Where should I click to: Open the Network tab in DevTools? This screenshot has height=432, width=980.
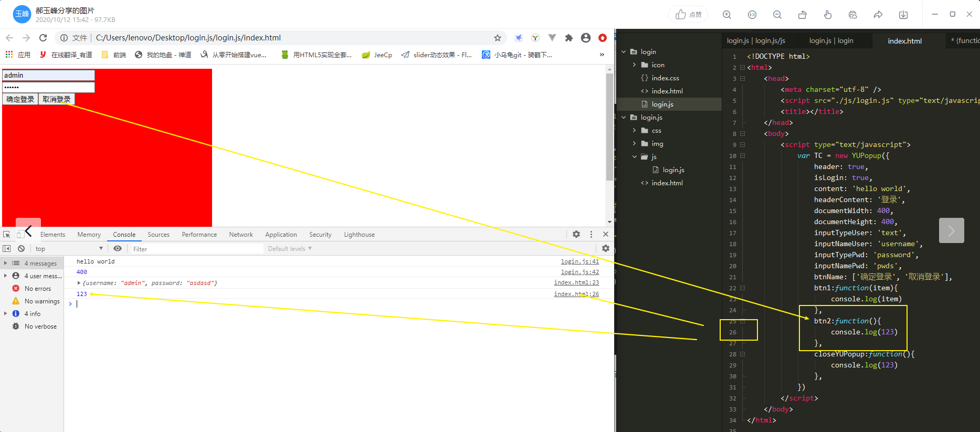(241, 235)
